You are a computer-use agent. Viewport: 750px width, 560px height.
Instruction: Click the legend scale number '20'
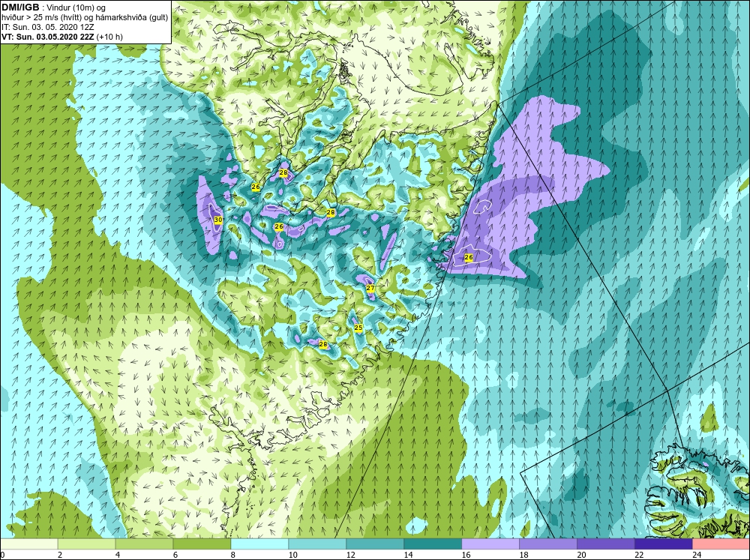[x=581, y=555]
